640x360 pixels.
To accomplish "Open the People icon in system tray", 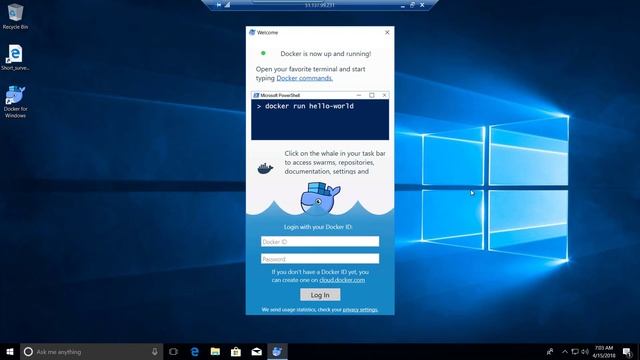I will coord(550,351).
